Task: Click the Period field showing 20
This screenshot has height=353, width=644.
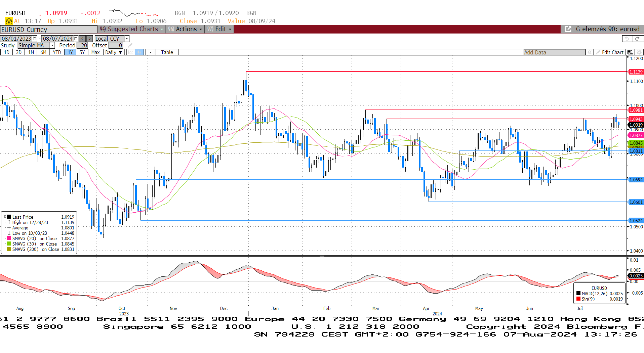Action: pos(82,45)
